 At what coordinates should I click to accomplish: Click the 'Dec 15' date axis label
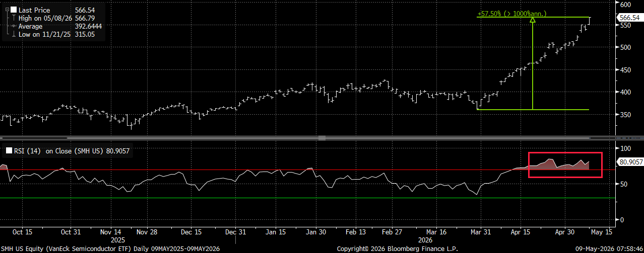pos(191,232)
